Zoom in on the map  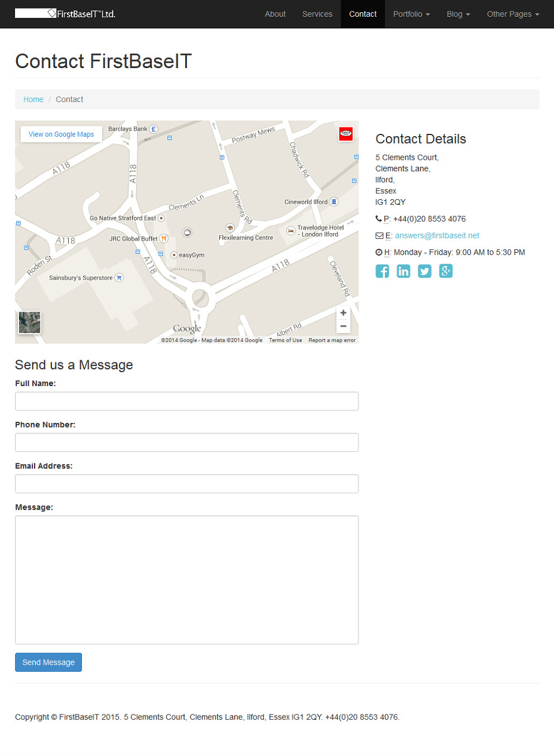343,313
